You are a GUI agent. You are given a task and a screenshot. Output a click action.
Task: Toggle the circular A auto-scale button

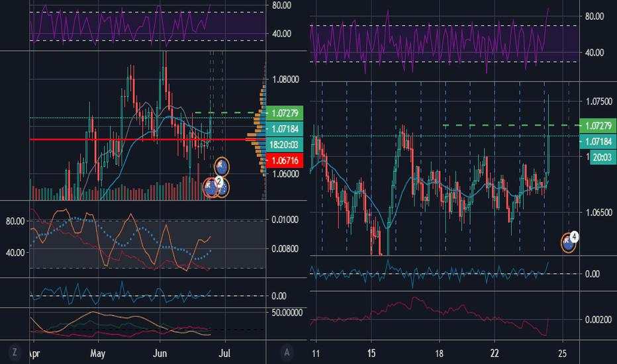[287, 352]
